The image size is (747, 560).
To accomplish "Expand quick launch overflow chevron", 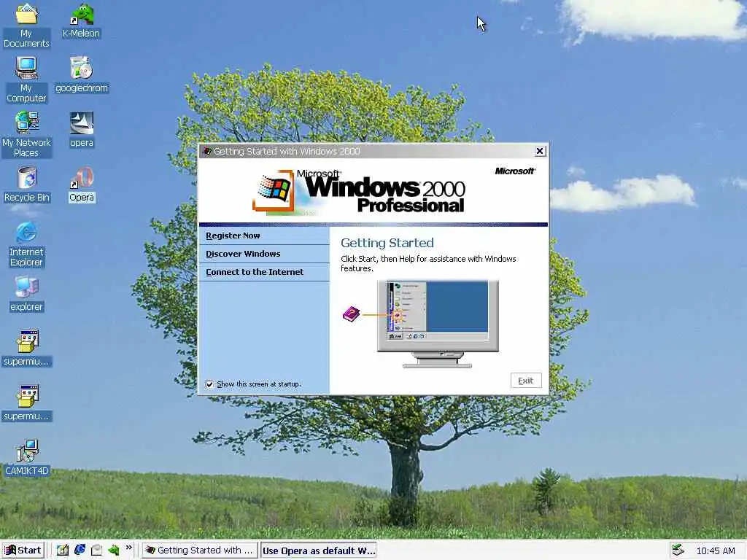I will click(128, 548).
